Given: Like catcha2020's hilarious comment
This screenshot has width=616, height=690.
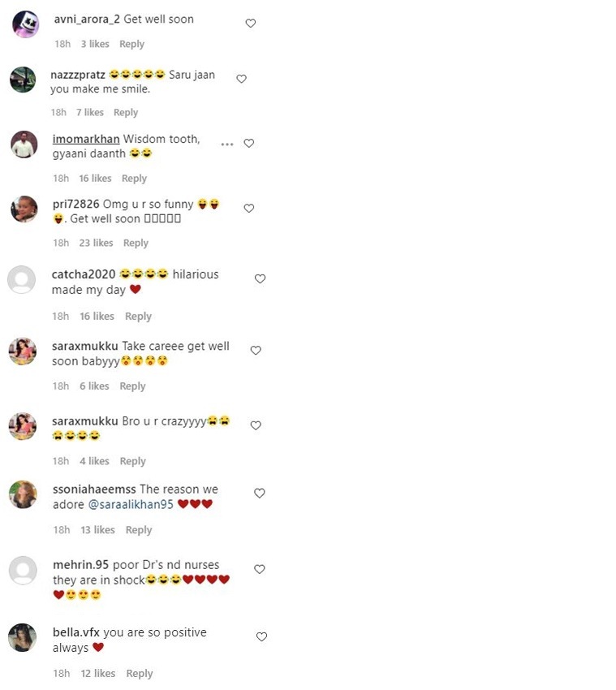Looking at the screenshot, I should tap(260, 278).
